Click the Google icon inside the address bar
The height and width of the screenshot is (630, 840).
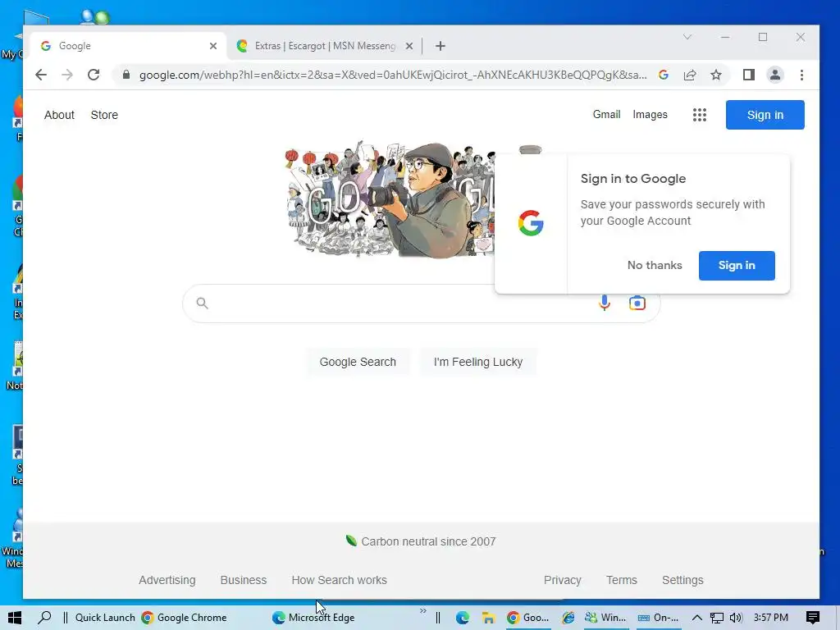click(664, 75)
